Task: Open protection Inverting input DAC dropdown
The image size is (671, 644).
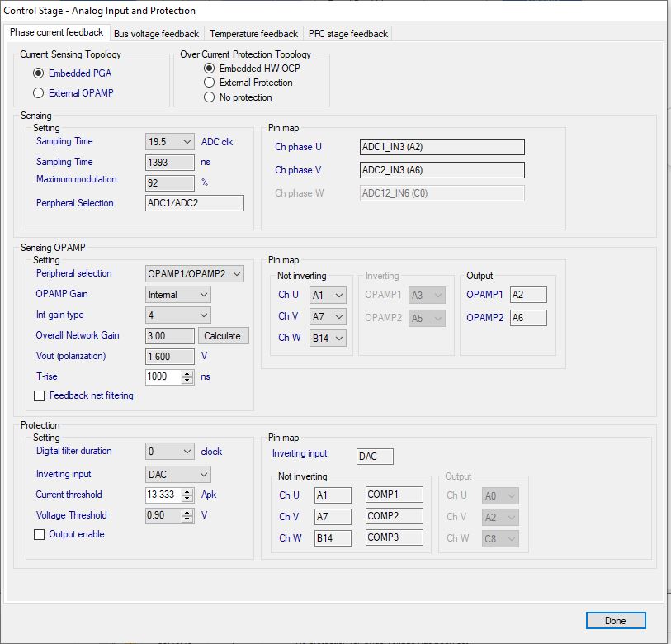Action: 178,475
